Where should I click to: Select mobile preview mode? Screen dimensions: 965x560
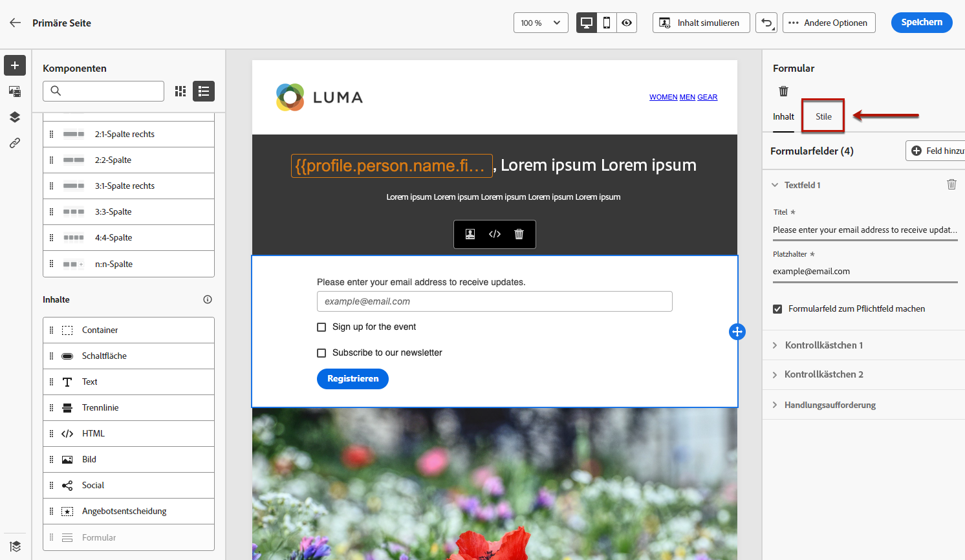pyautogui.click(x=607, y=23)
